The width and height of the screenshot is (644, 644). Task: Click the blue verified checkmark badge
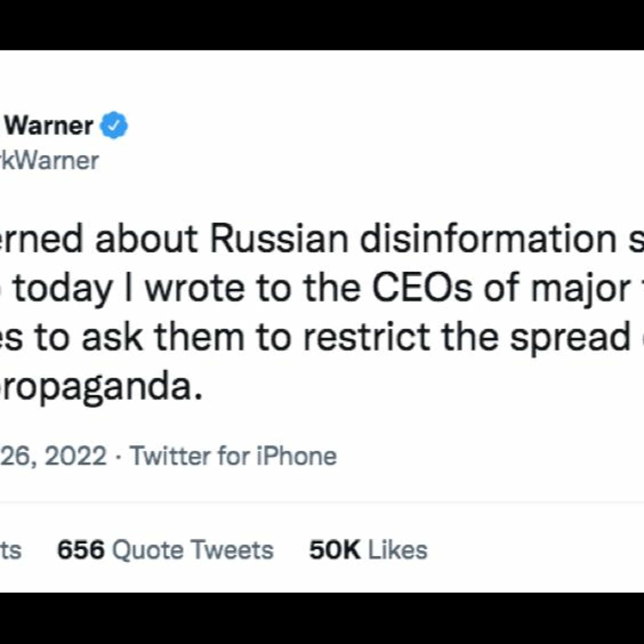click(x=114, y=125)
